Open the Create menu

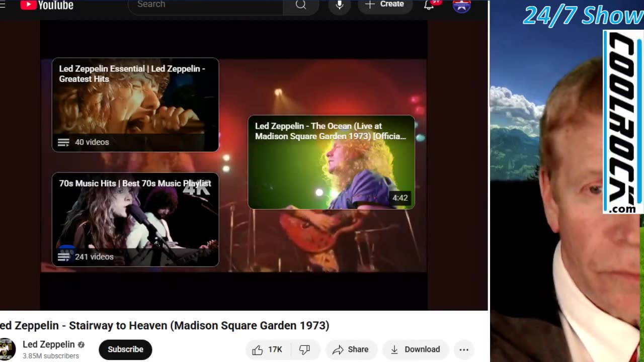(385, 5)
